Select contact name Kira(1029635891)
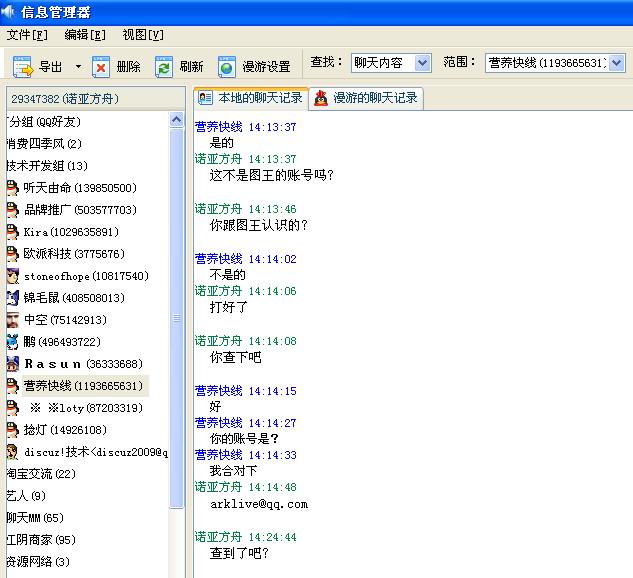Image resolution: width=633 pixels, height=578 pixels. click(71, 232)
